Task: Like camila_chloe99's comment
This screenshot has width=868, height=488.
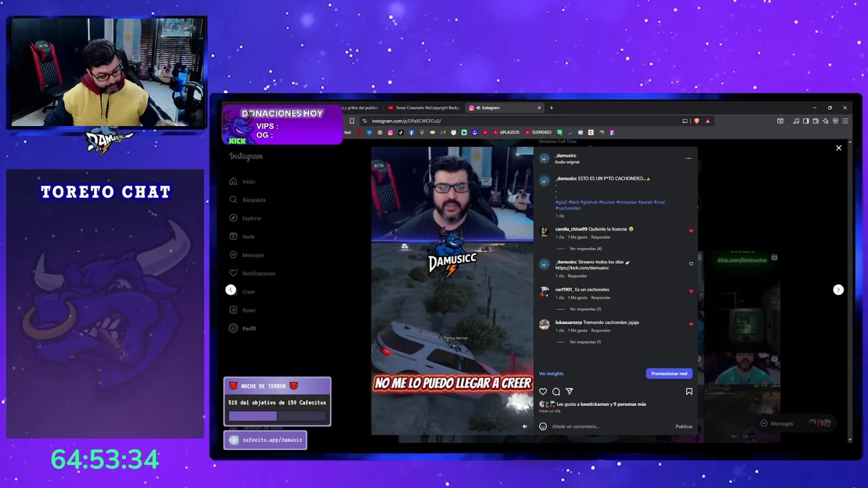Action: click(x=691, y=231)
